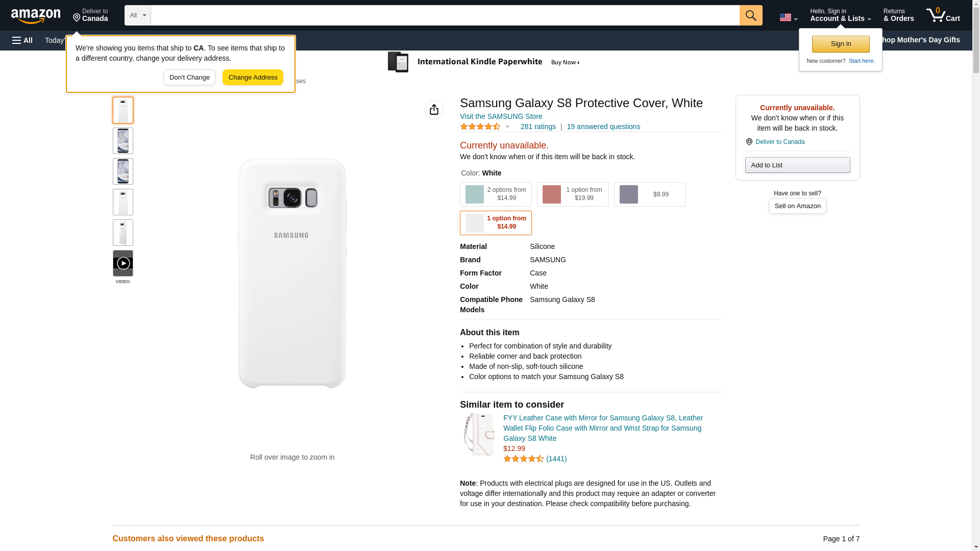Expand the search category All dropdown
Screen dimensions: 980x551
pyautogui.click(x=137, y=15)
